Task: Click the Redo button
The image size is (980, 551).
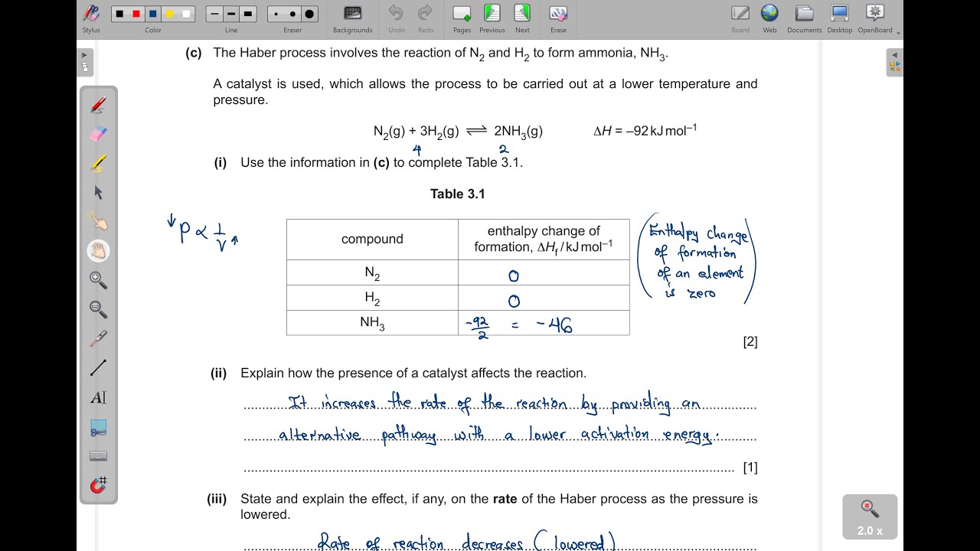Action: click(426, 18)
